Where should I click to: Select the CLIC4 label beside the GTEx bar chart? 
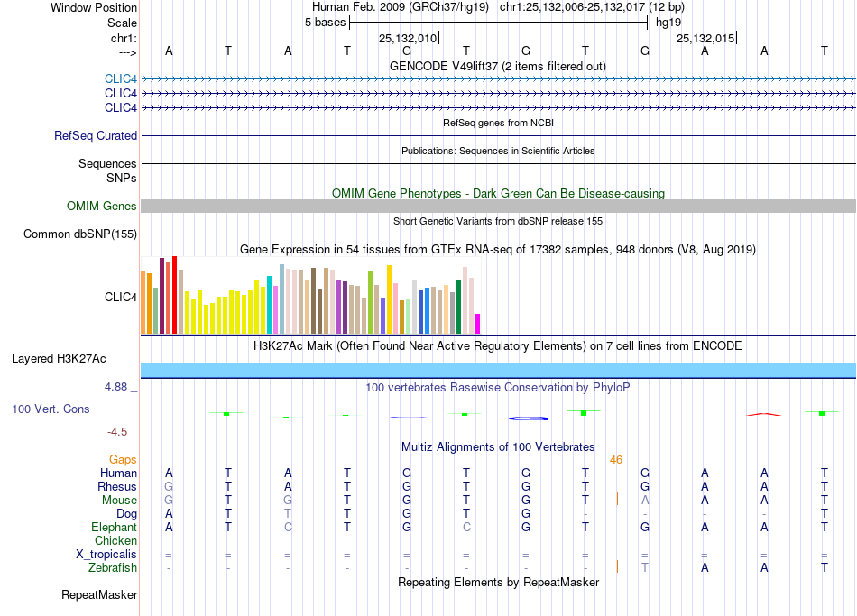[x=120, y=298]
